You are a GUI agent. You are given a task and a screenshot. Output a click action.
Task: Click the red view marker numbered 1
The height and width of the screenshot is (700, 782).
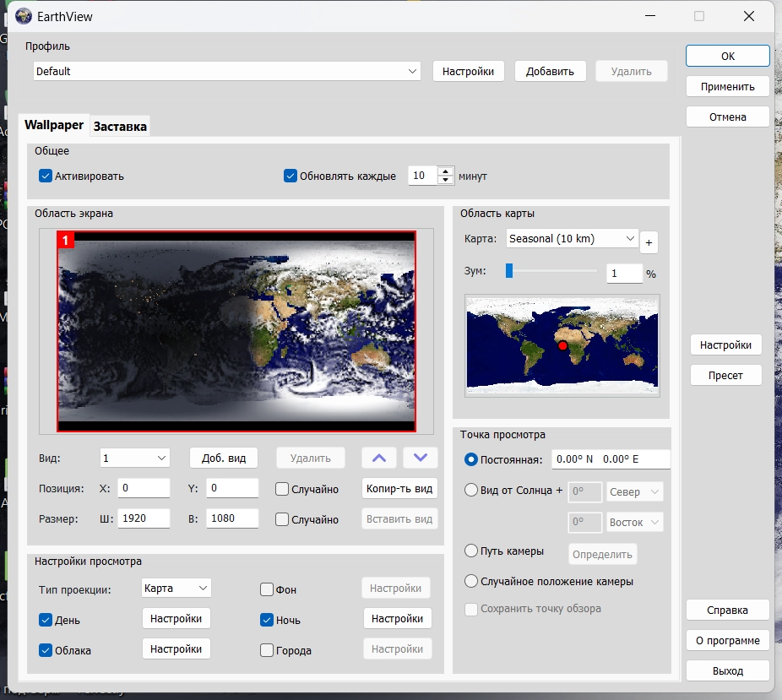click(x=66, y=241)
